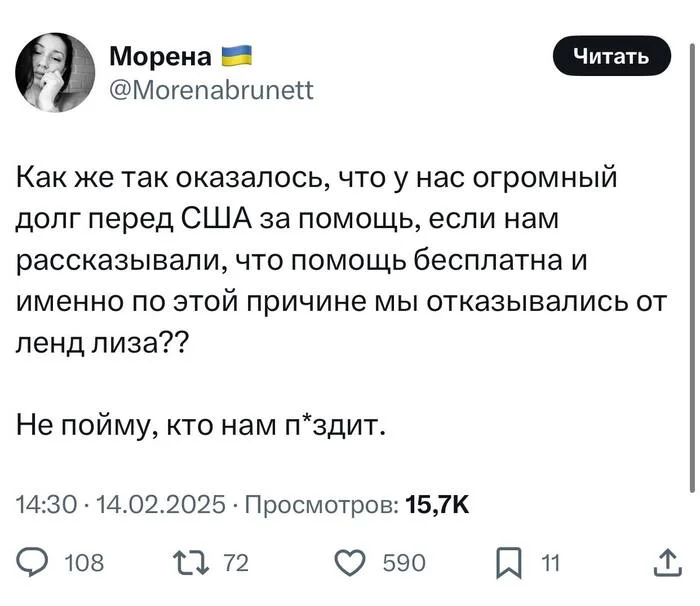Like the tweet with heart icon
700x606 pixels.
[350, 563]
